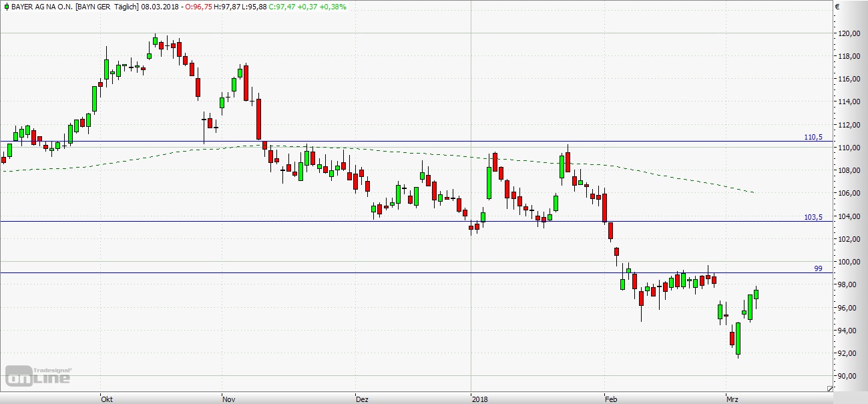Click the Nov label on the time axis
Screen dimensions: 868x404
click(229, 399)
